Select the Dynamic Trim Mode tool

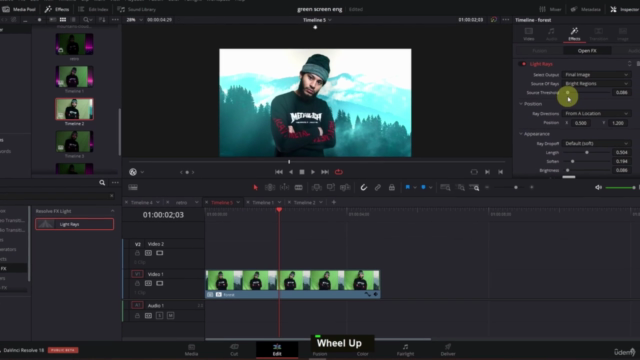284,187
